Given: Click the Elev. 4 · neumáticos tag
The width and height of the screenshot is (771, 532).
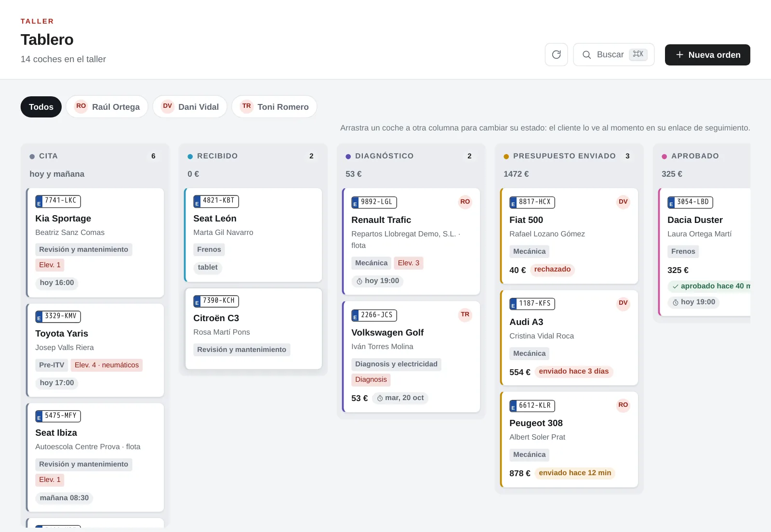Looking at the screenshot, I should tap(107, 365).
